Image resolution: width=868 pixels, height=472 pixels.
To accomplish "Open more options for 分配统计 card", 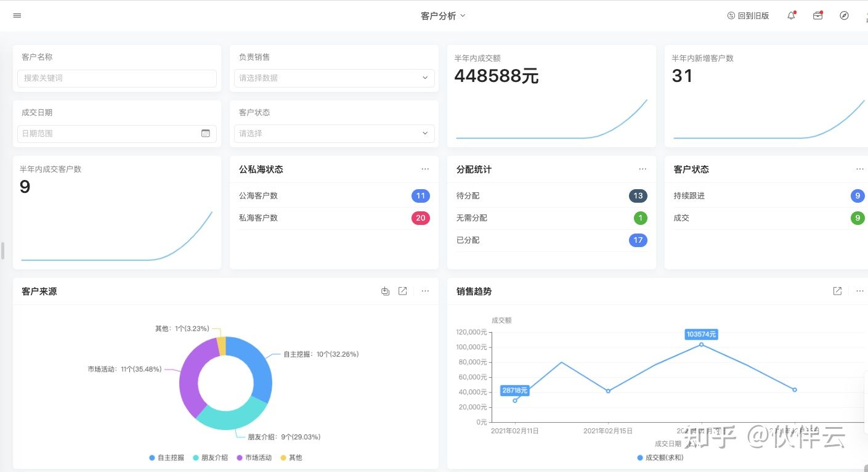I will point(643,169).
